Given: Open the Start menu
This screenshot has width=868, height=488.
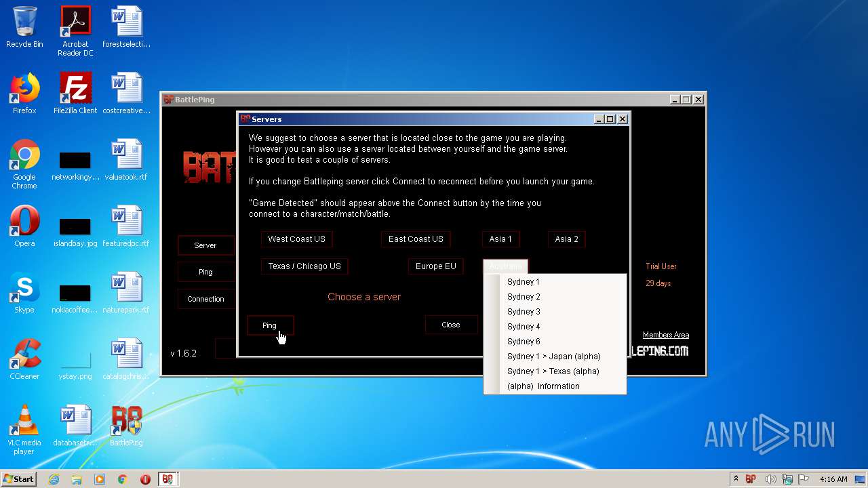Looking at the screenshot, I should (18, 479).
